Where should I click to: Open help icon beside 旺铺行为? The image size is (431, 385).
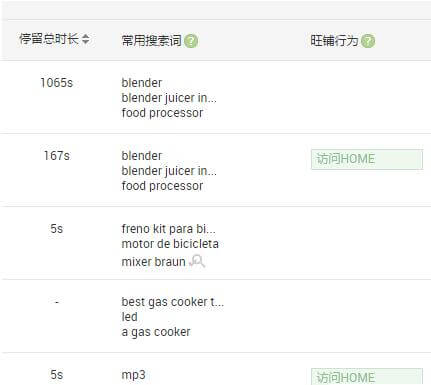pos(368,41)
